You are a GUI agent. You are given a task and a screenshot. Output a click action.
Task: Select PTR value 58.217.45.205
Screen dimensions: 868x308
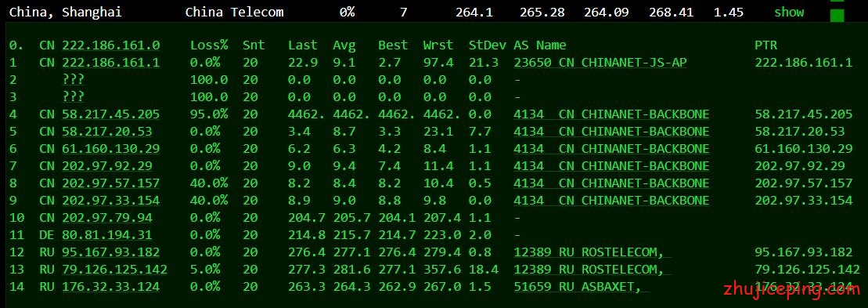803,114
